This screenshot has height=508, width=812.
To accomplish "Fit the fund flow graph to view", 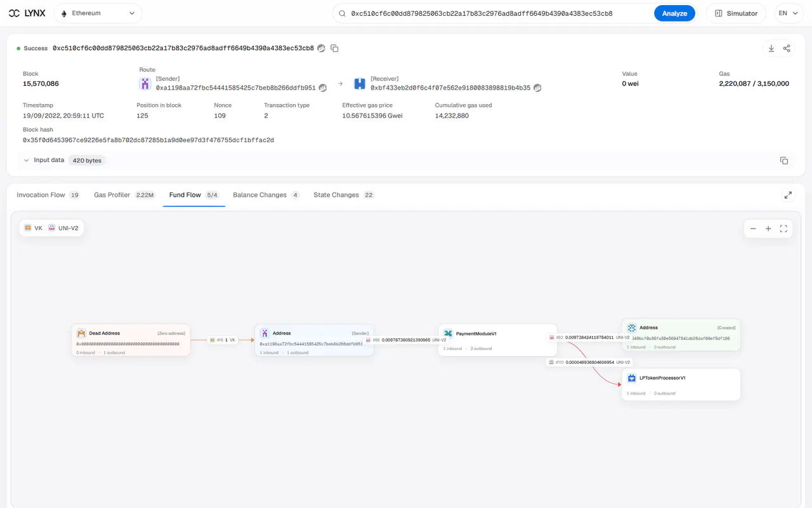I will (783, 229).
